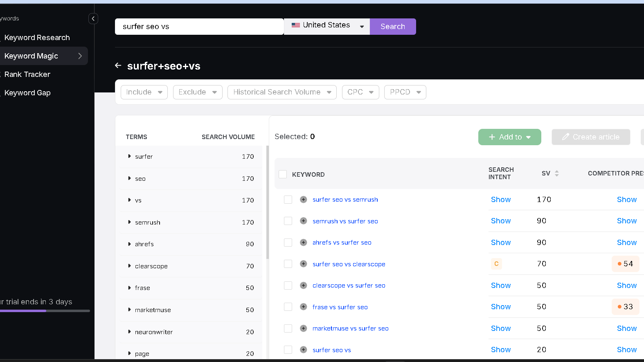Image resolution: width=644 pixels, height=362 pixels.
Task: Check the ahrefs vs surfer seo row
Action: [288, 242]
